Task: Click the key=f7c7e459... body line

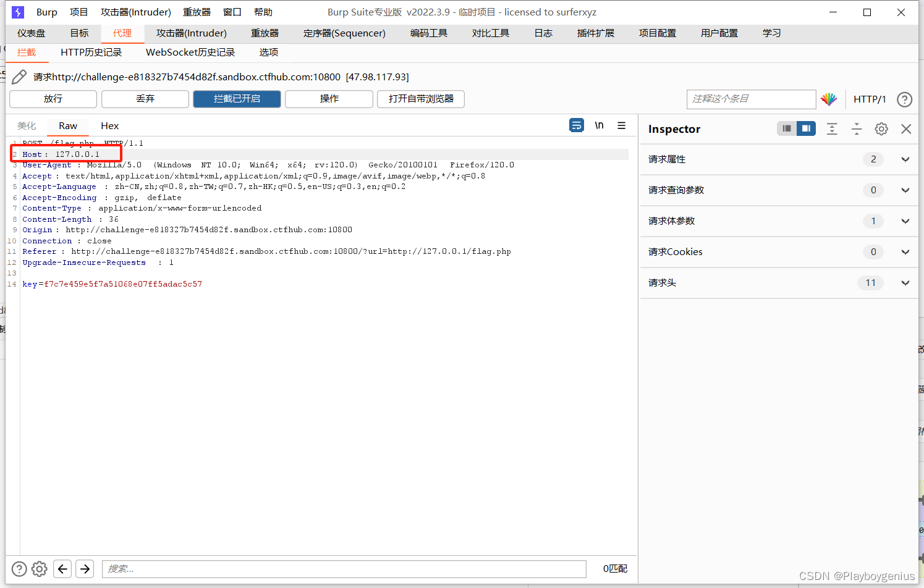Action: [x=112, y=284]
